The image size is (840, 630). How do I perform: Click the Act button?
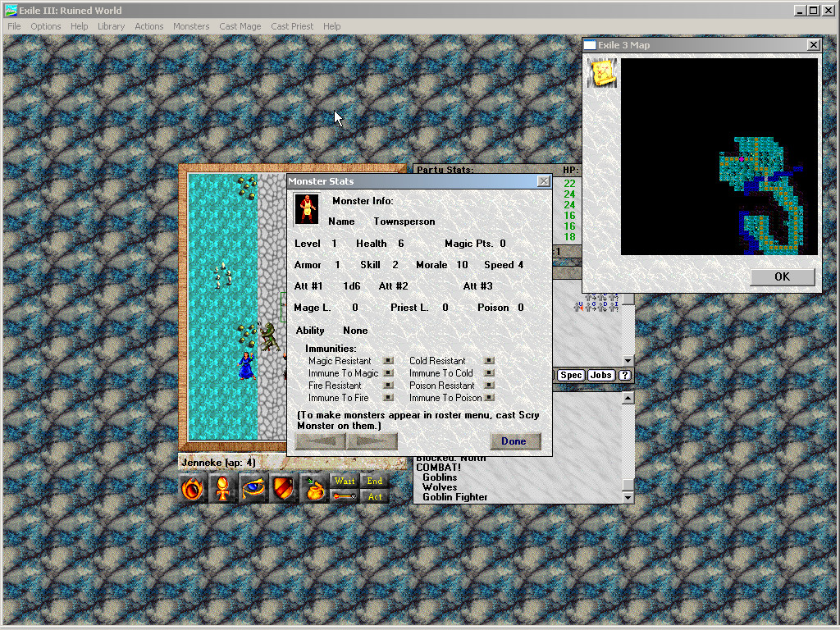[x=375, y=496]
